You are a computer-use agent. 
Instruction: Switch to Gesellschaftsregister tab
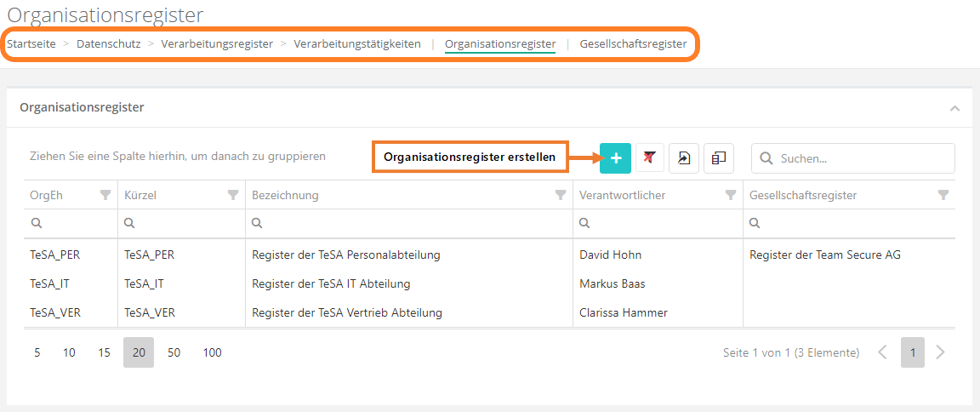point(633,44)
